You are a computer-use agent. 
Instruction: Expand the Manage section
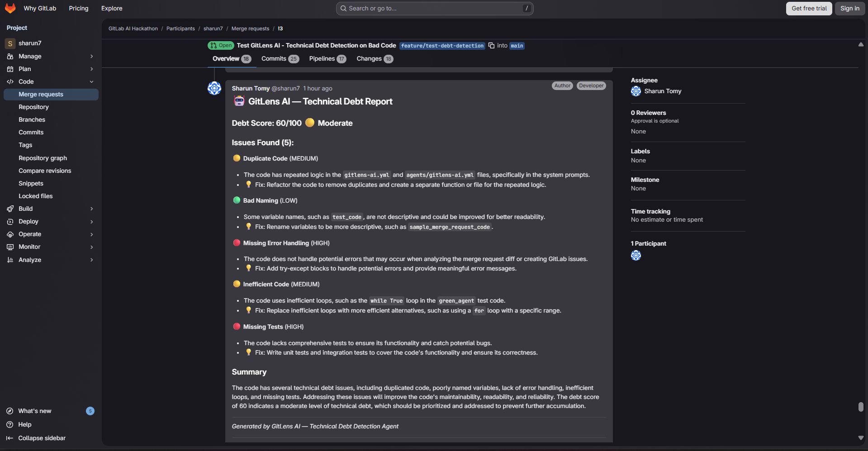pyautogui.click(x=92, y=57)
